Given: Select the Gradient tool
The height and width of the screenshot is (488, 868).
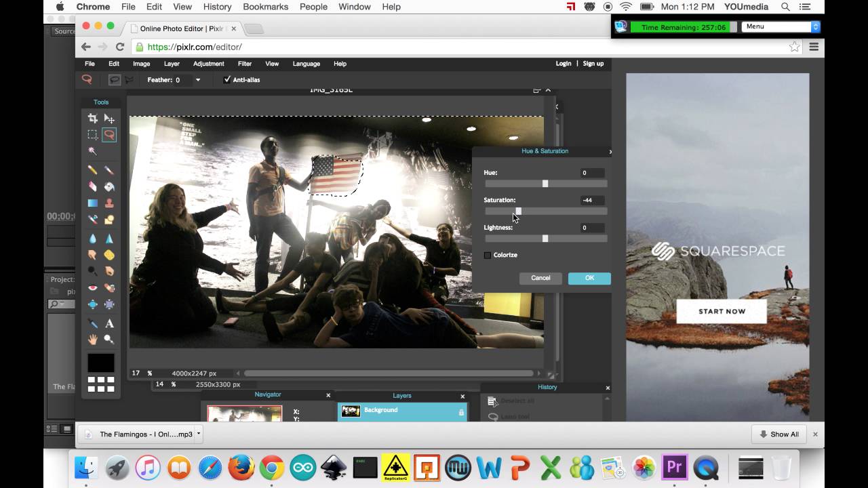Looking at the screenshot, I should (x=93, y=203).
